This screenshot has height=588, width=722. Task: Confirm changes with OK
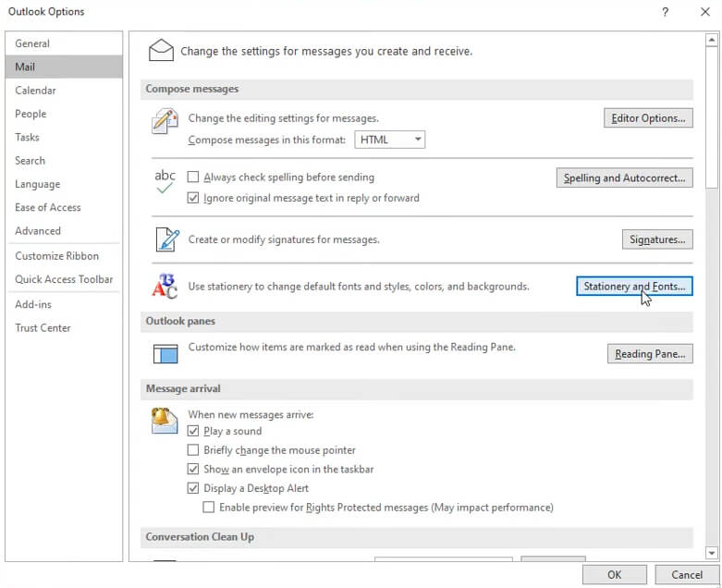click(x=614, y=575)
